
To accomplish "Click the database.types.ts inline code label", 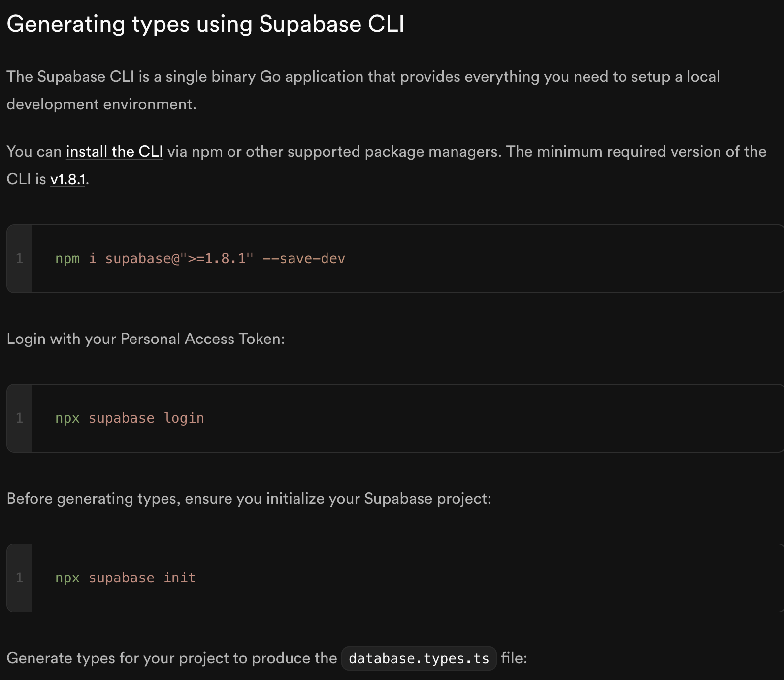I will pyautogui.click(x=419, y=659).
